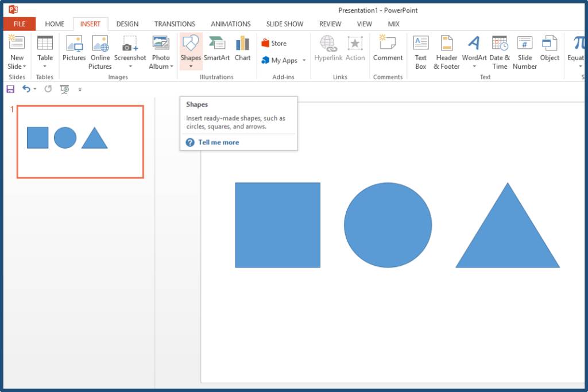Insert SmartArt graphic
Screen dimensions: 588x392
tap(216, 52)
